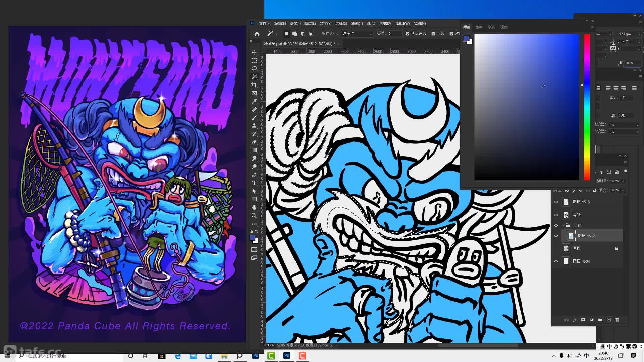Screen dimensions: 644x362
Task: Create new group folder icon
Action: 600,320
